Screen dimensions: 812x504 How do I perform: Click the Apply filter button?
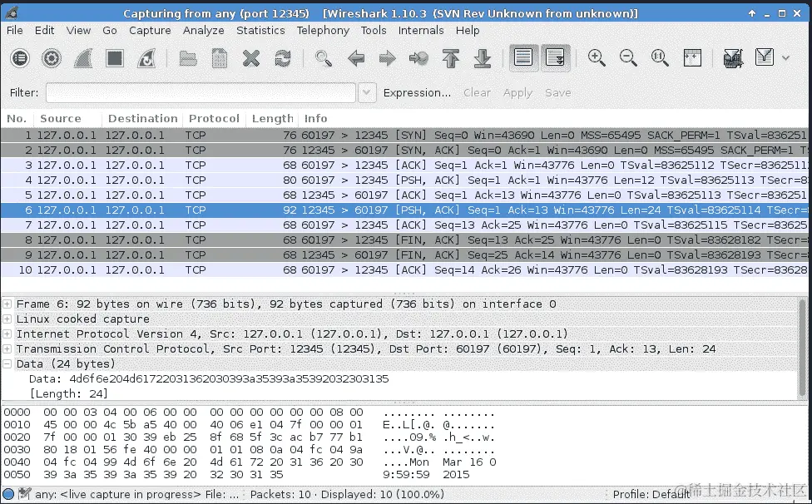[x=517, y=92]
